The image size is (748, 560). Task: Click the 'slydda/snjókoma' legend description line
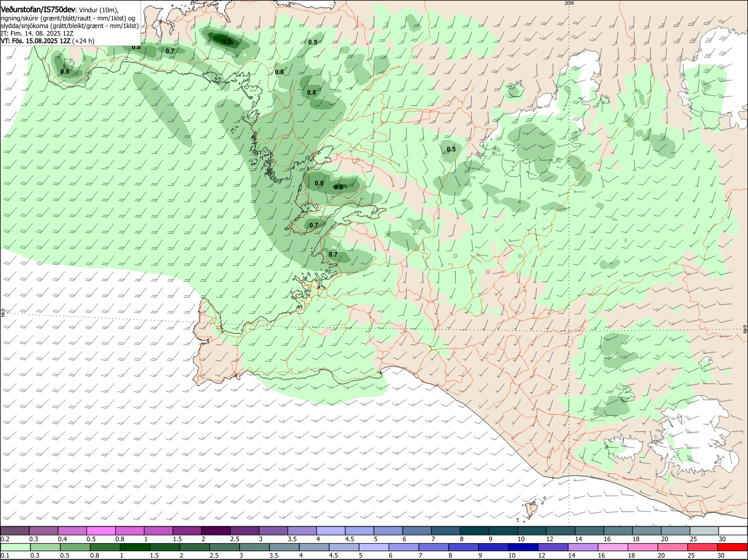(70, 26)
